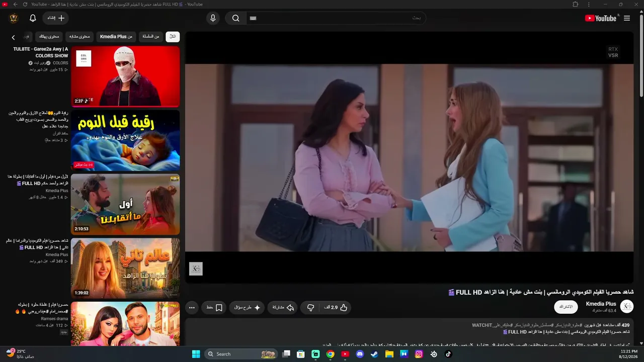Open Steam from the taskbar

(x=374, y=354)
